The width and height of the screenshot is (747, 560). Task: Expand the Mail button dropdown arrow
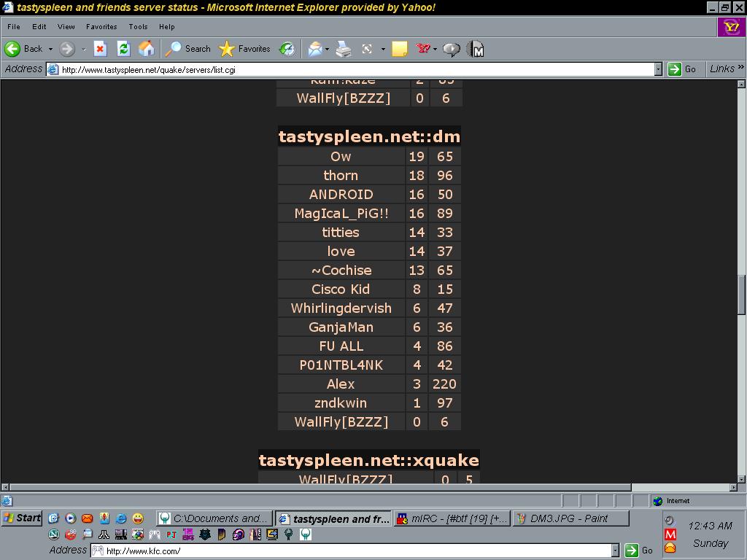coord(327,49)
